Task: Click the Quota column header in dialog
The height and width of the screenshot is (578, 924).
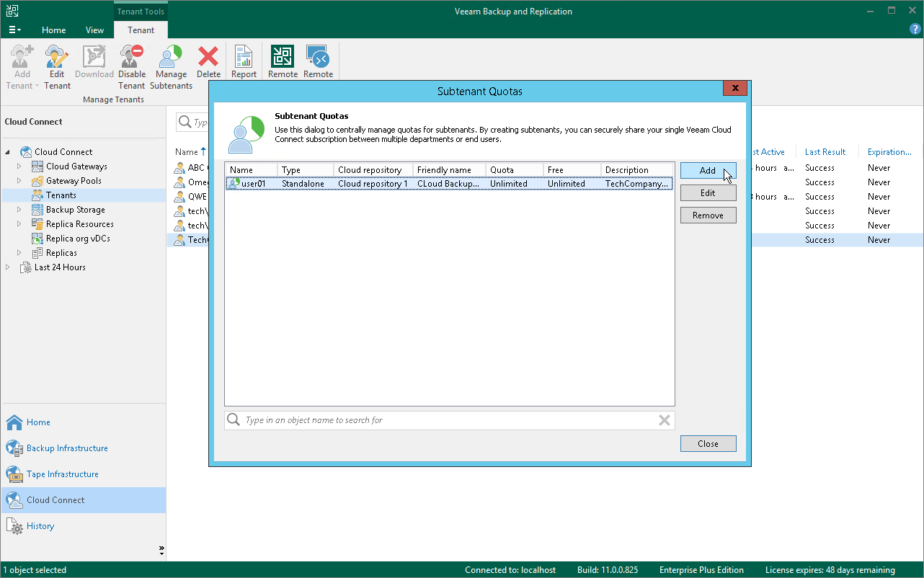Action: click(x=514, y=170)
